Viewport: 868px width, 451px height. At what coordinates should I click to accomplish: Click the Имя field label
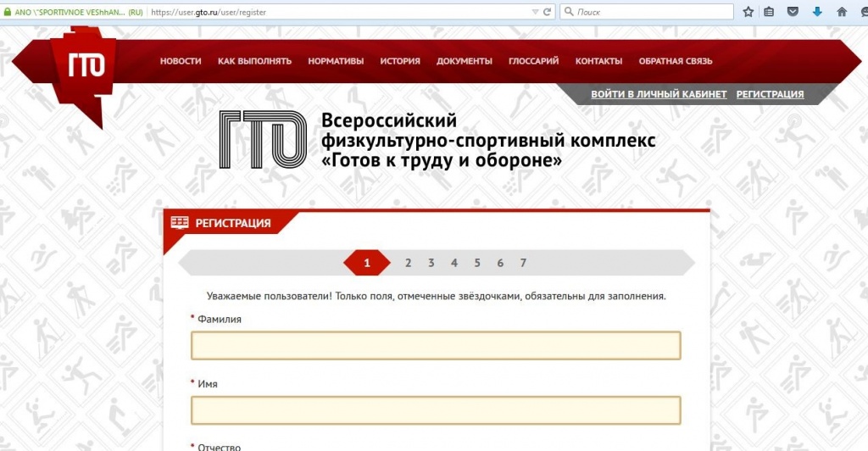208,384
